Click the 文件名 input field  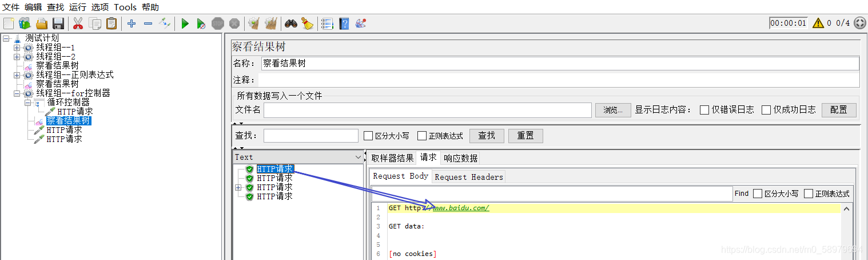tap(427, 110)
